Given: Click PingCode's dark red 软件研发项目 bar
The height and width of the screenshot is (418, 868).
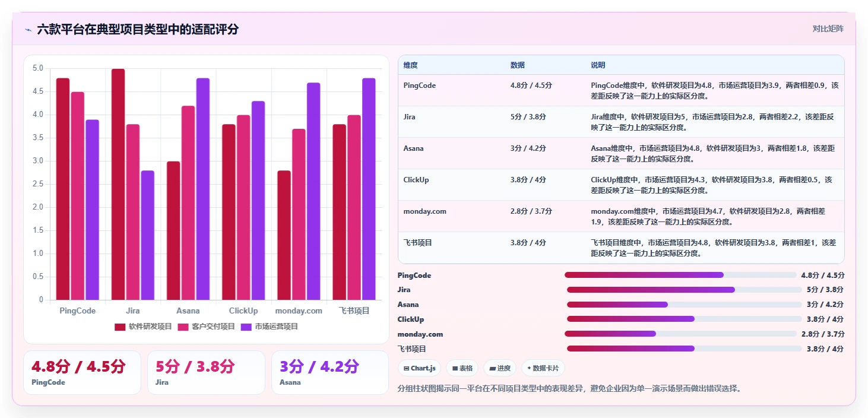Looking at the screenshot, I should [x=63, y=189].
